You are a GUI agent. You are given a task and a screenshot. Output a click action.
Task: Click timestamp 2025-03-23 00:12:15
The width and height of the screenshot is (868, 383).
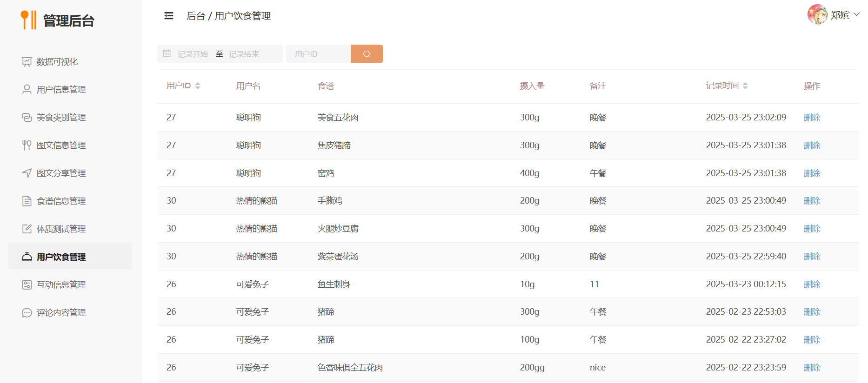(746, 284)
